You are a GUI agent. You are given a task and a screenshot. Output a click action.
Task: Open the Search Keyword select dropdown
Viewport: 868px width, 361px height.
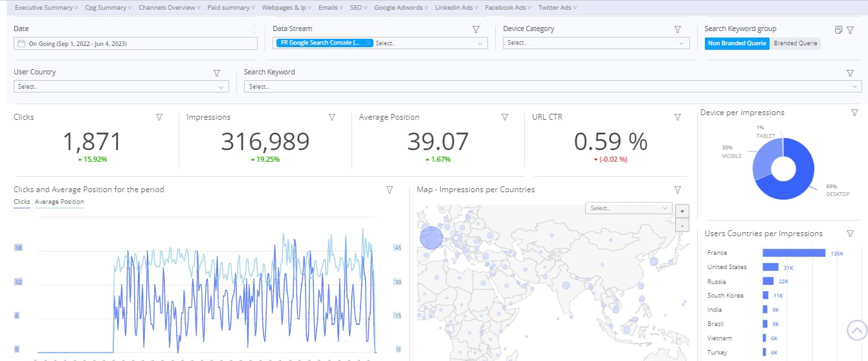pyautogui.click(x=553, y=87)
